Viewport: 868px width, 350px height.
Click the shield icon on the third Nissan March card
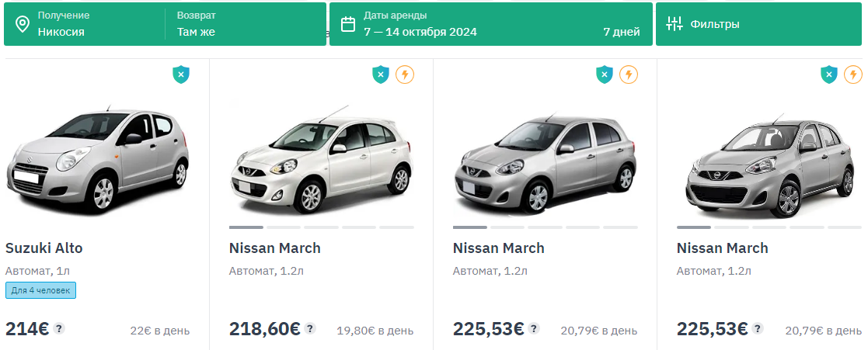[829, 75]
